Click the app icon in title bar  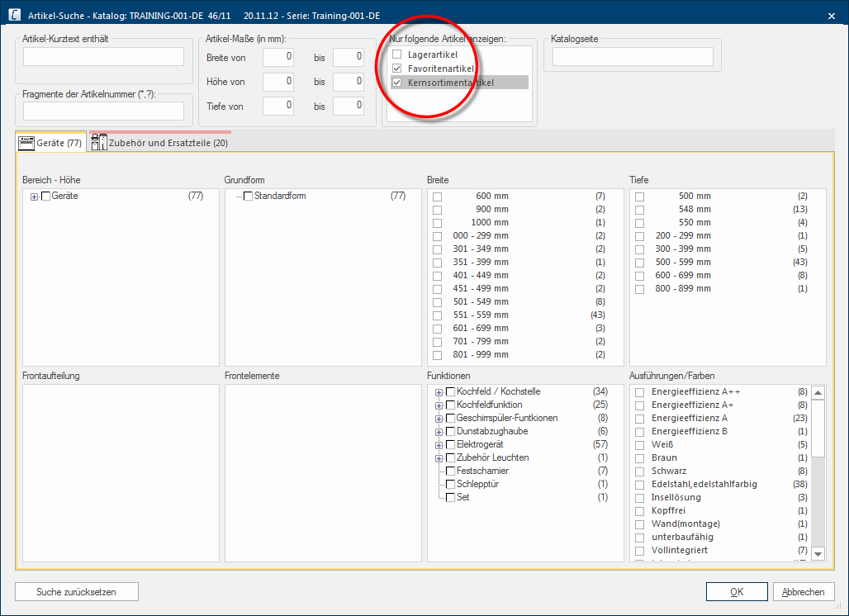click(15, 15)
